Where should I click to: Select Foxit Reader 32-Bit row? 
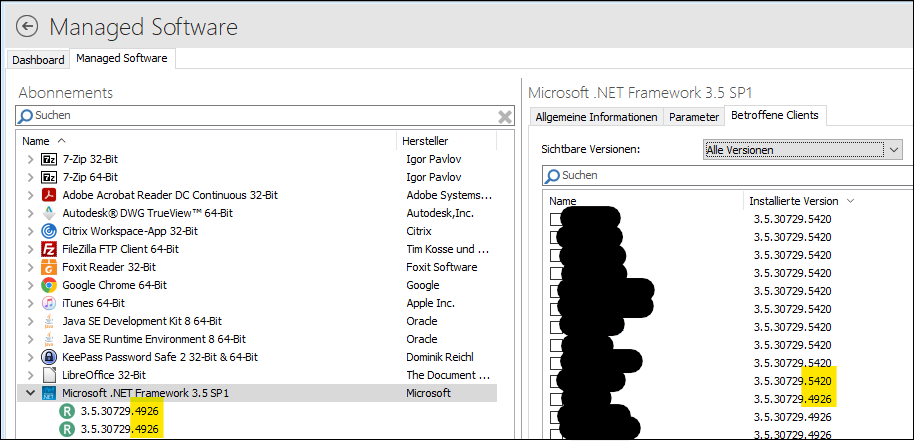click(x=257, y=267)
